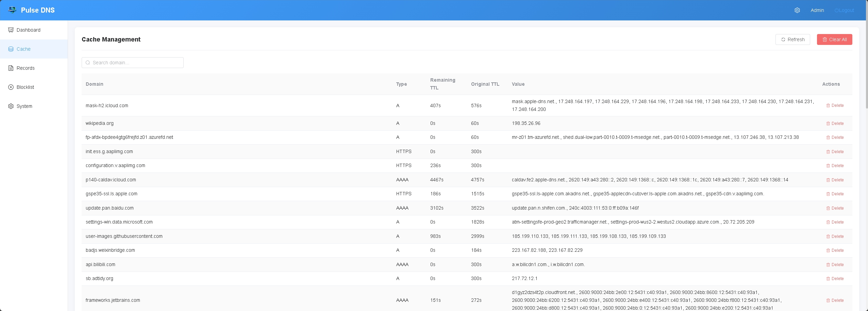Delete the sb.adtidy.org record

836,278
